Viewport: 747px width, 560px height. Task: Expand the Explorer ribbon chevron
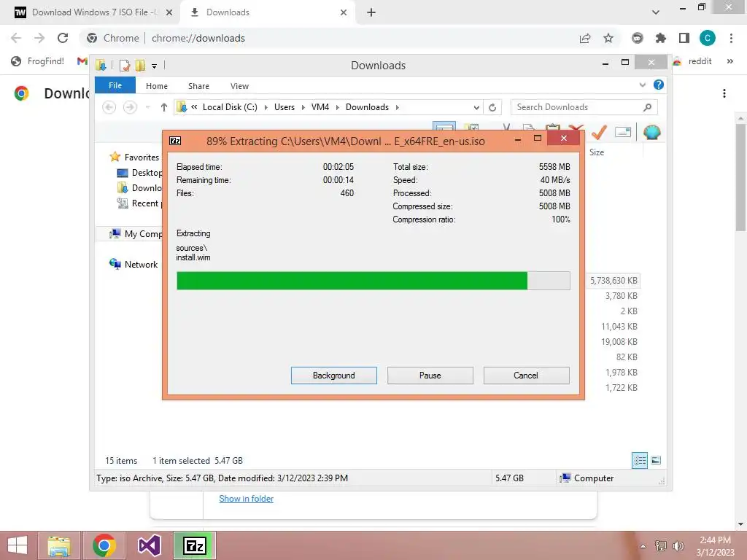point(642,85)
